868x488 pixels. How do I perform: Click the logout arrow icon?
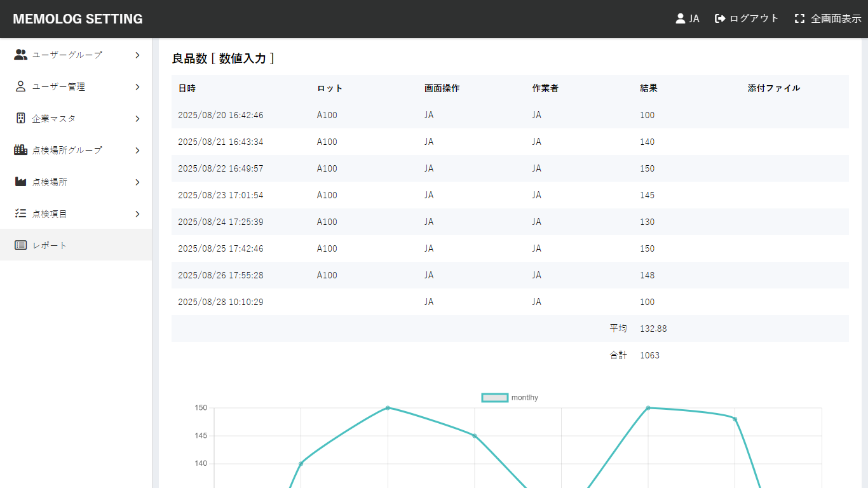(720, 19)
